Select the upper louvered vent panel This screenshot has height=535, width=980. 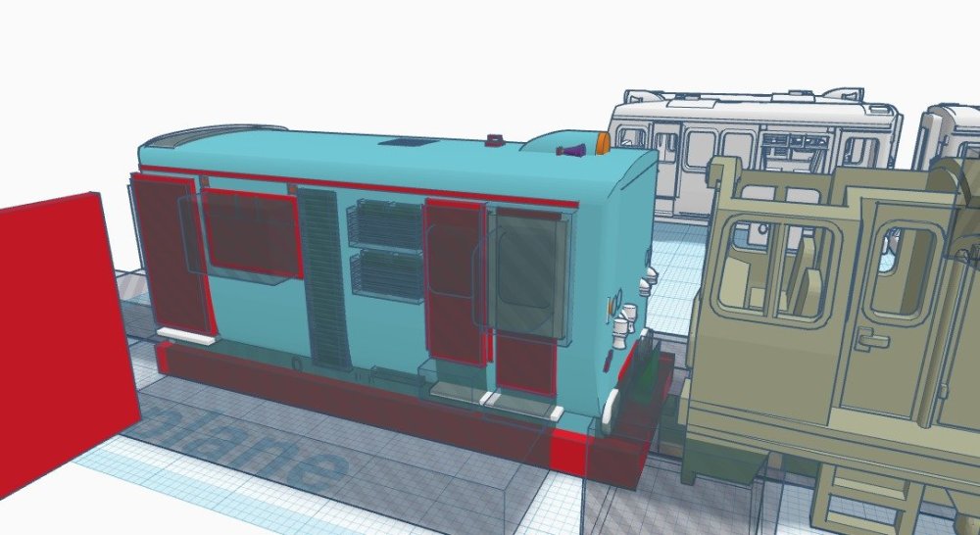tap(385, 222)
